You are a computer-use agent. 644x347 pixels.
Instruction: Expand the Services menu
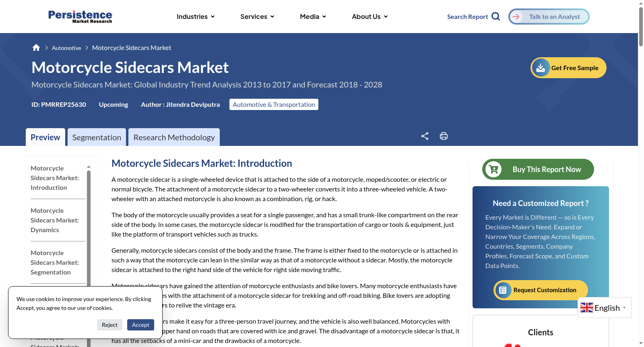(257, 17)
